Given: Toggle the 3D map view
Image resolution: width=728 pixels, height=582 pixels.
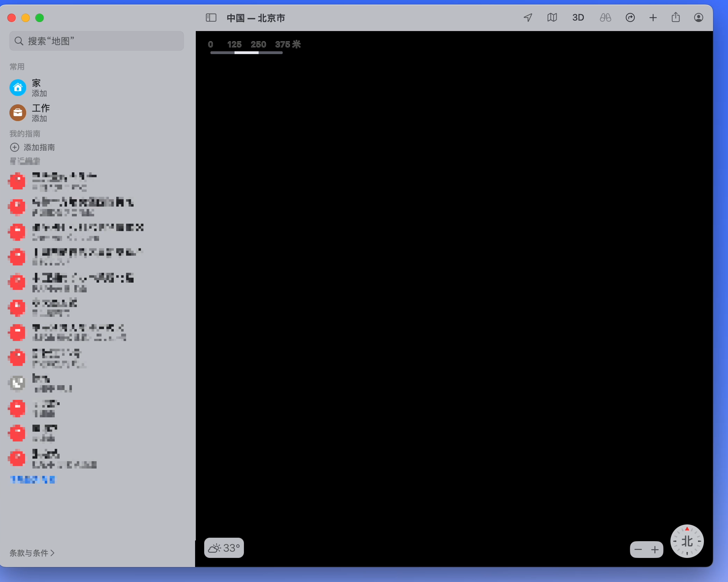Looking at the screenshot, I should coord(578,17).
